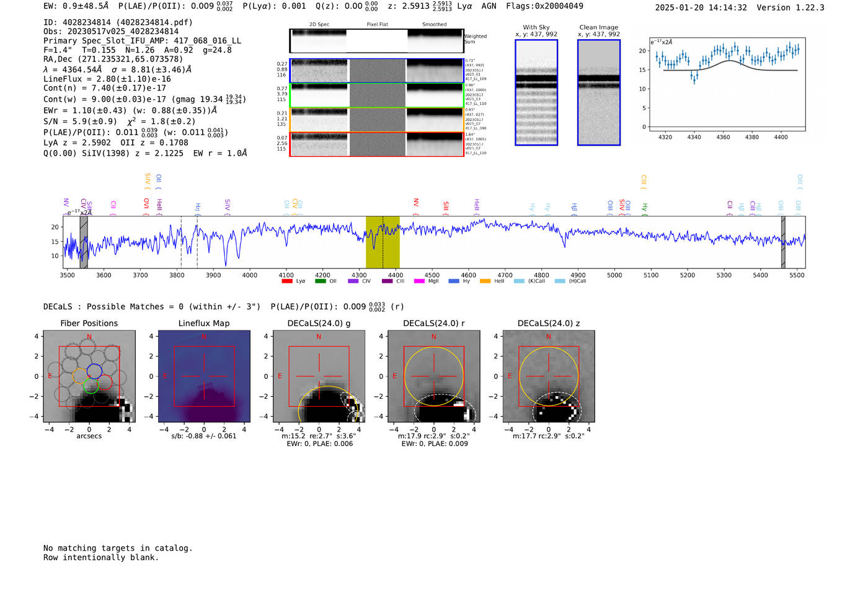Image resolution: width=868 pixels, height=591 pixels.
Task: Select the green-bordered 2D fiber spectrum row
Action: click(x=376, y=96)
